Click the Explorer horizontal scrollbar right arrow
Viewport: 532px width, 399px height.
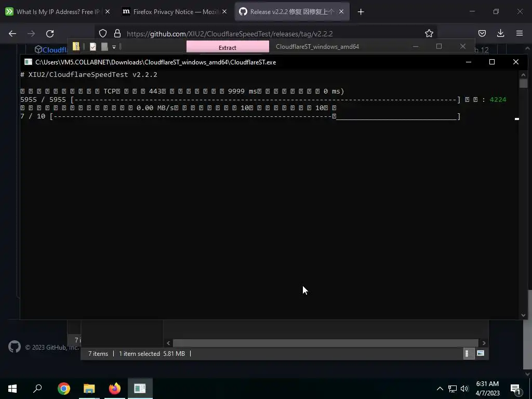tap(484, 343)
